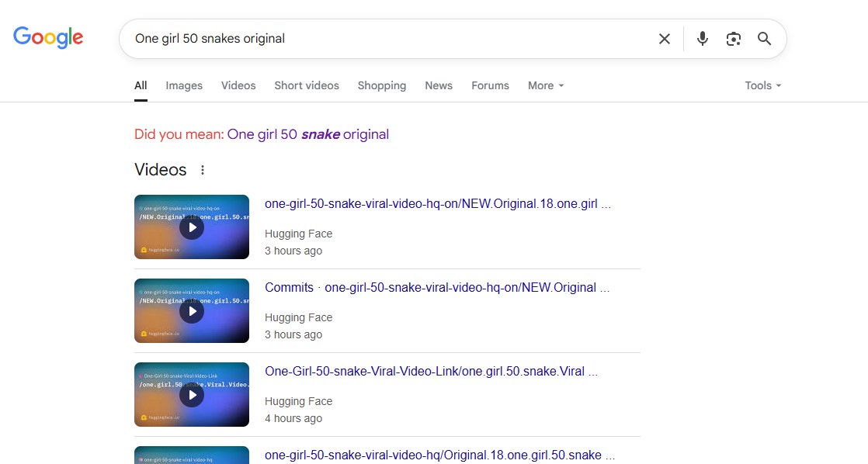This screenshot has width=868, height=464.
Task: Go to the News tab
Action: [x=439, y=85]
